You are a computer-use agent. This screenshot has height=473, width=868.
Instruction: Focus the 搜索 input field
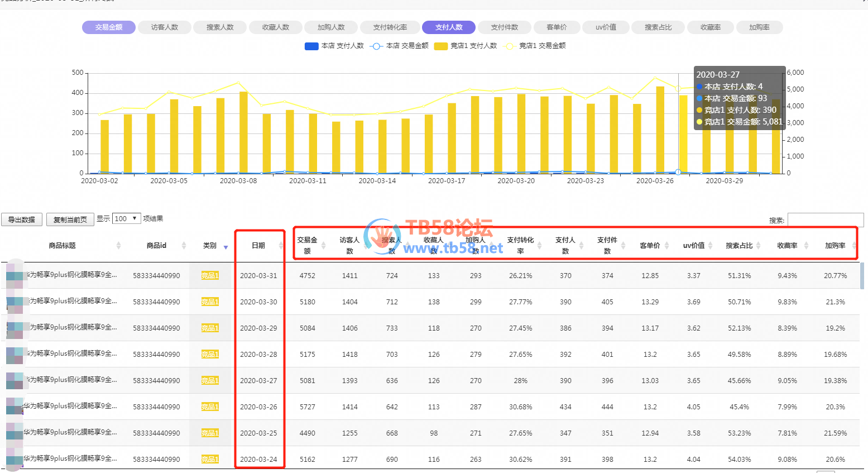pyautogui.click(x=825, y=220)
